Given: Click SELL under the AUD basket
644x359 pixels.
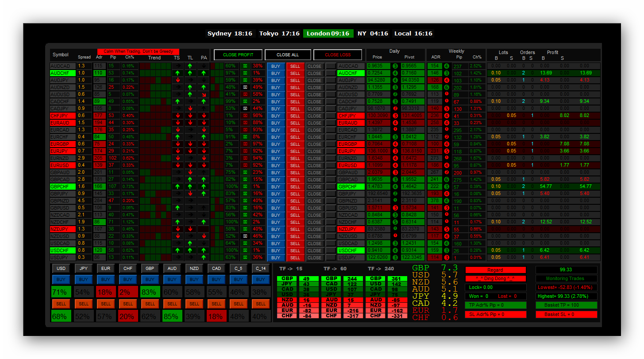Looking at the screenshot, I should [172, 304].
